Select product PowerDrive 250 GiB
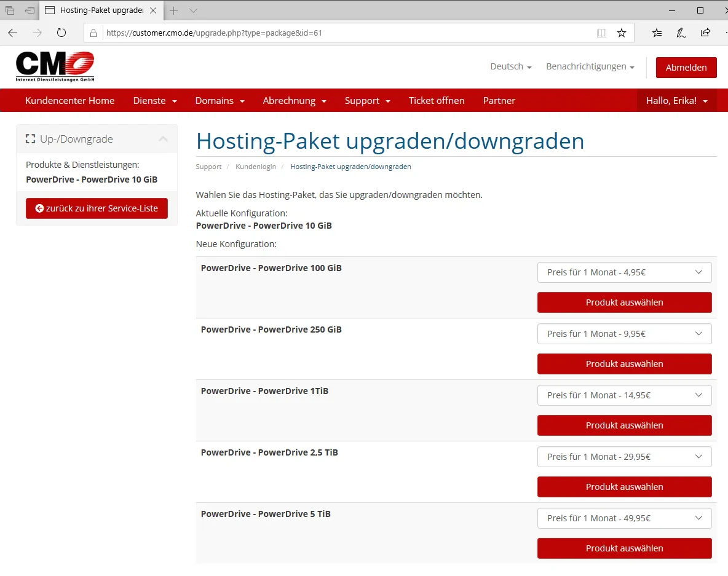 coord(625,364)
